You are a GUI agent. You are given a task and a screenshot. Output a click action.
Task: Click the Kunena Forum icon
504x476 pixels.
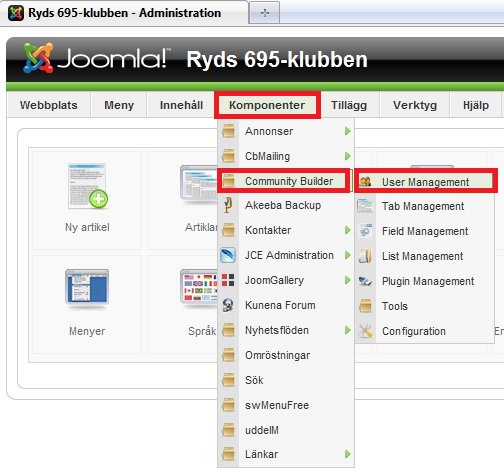coord(228,305)
